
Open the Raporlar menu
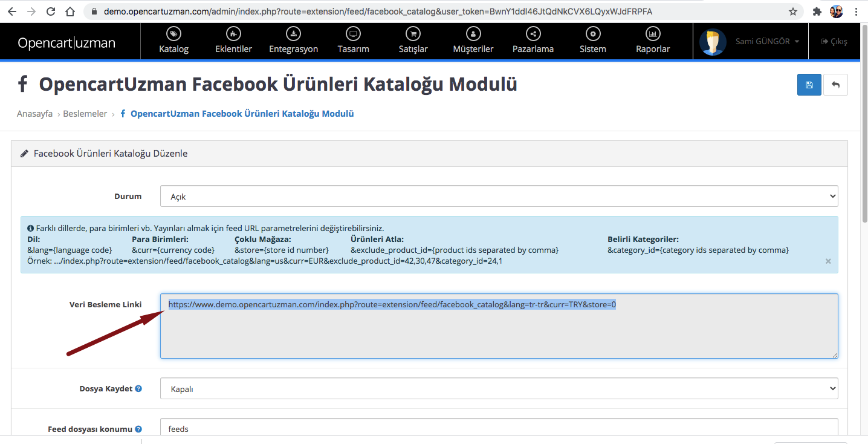click(x=652, y=41)
